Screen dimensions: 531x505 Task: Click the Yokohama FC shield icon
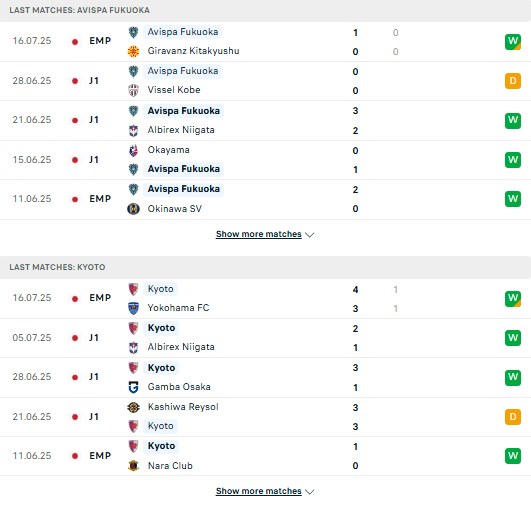pos(133,308)
